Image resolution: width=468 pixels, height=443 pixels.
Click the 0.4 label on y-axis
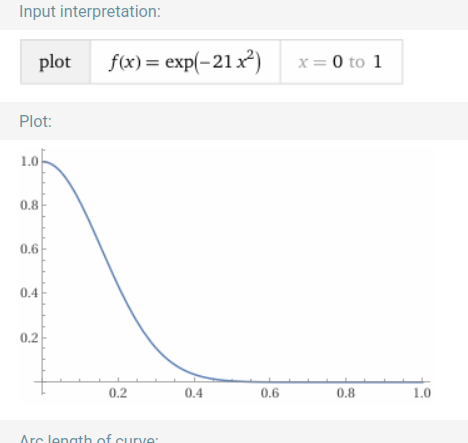(x=29, y=293)
